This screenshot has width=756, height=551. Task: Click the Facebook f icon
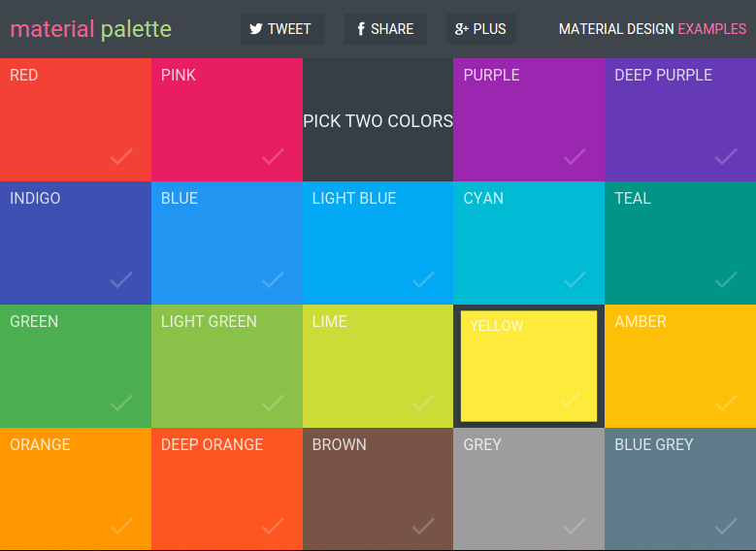point(361,29)
